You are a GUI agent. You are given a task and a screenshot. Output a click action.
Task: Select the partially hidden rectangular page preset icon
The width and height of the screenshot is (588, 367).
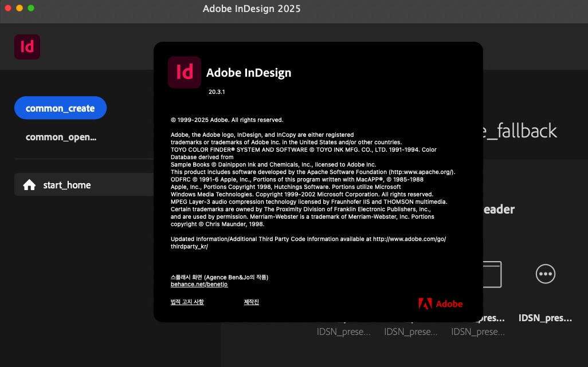(x=492, y=274)
